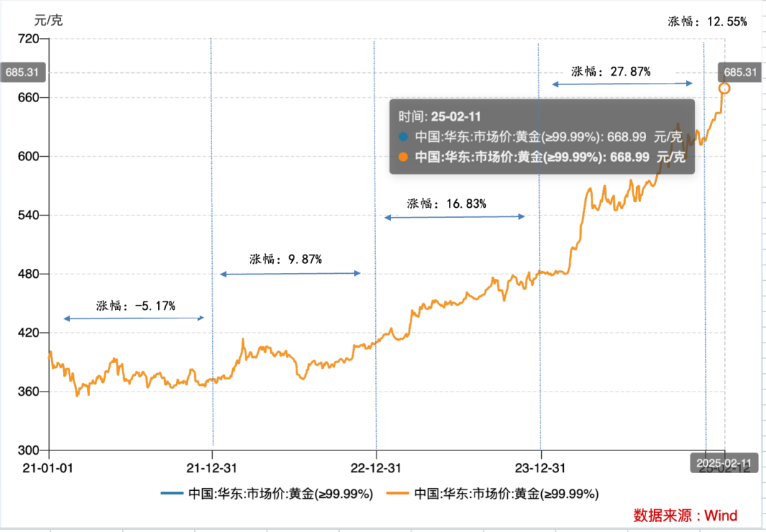766x532 pixels.
Task: Click the 2025-02-11 date marker on the x-axis
Action: point(724,463)
